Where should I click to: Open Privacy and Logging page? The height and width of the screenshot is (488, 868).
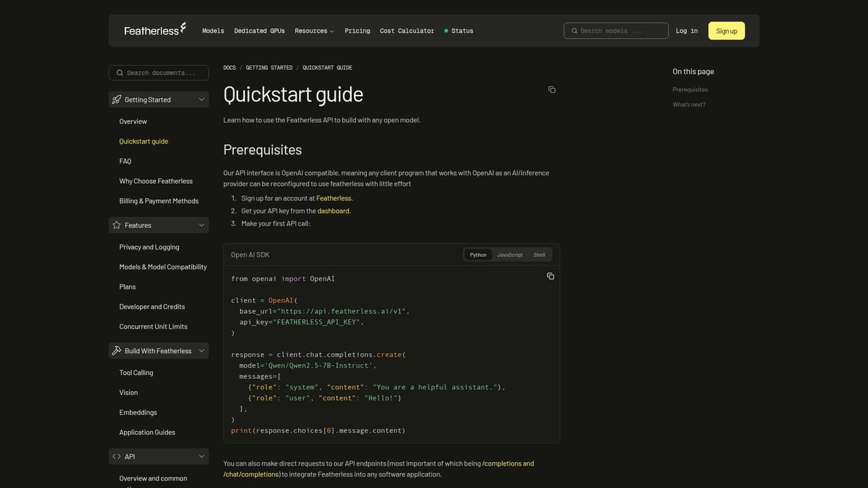(x=149, y=247)
